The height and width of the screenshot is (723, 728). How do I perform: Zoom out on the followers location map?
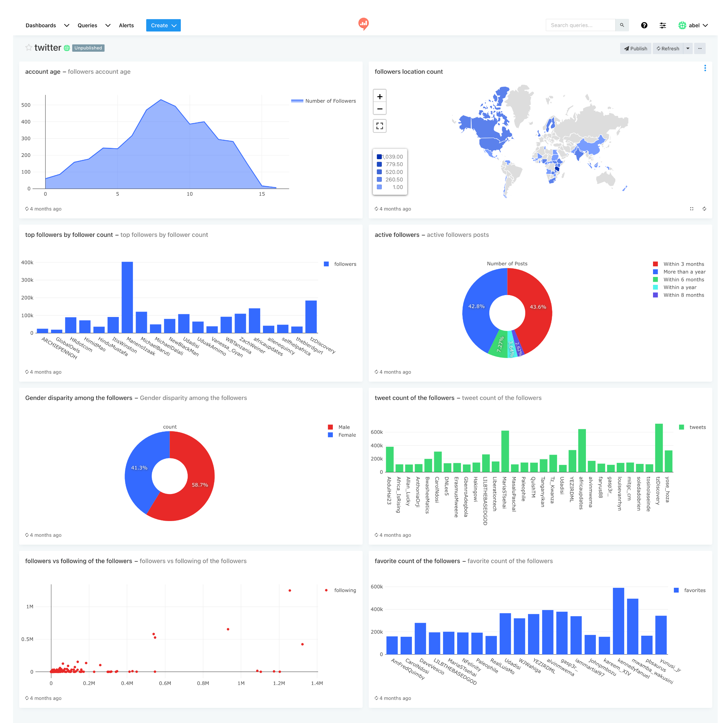coord(380,109)
